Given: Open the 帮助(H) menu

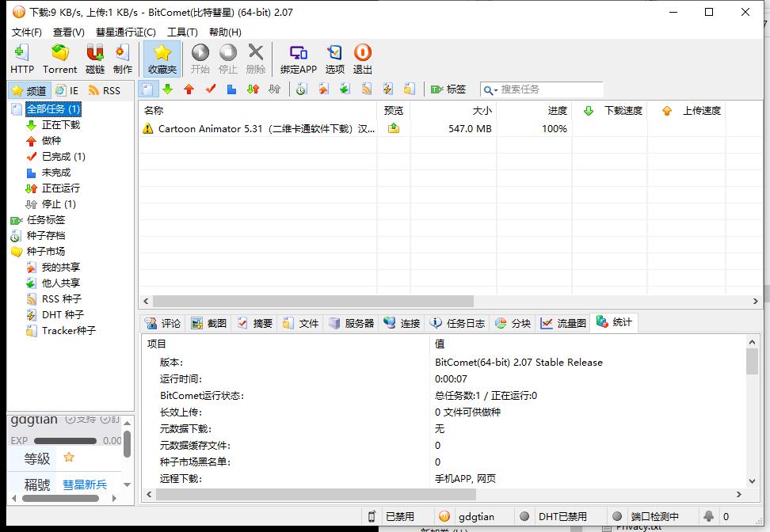Looking at the screenshot, I should point(225,32).
